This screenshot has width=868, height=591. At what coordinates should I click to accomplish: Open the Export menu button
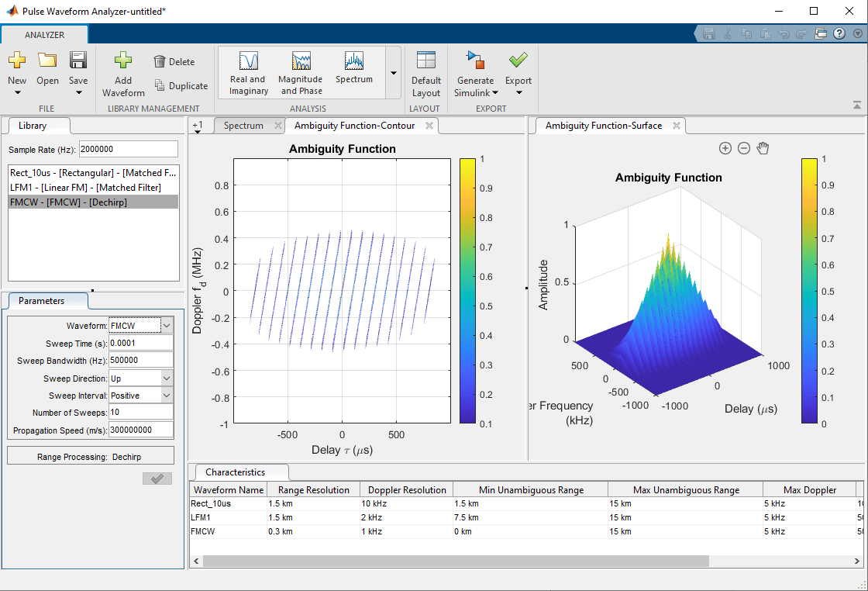click(x=518, y=73)
